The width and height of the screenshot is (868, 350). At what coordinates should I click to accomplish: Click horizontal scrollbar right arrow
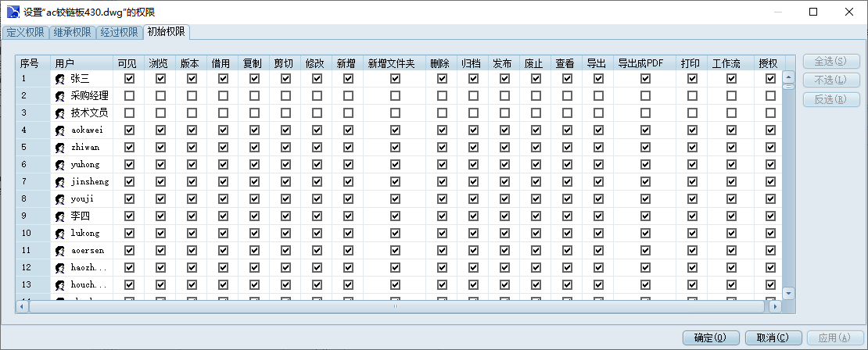(775, 307)
